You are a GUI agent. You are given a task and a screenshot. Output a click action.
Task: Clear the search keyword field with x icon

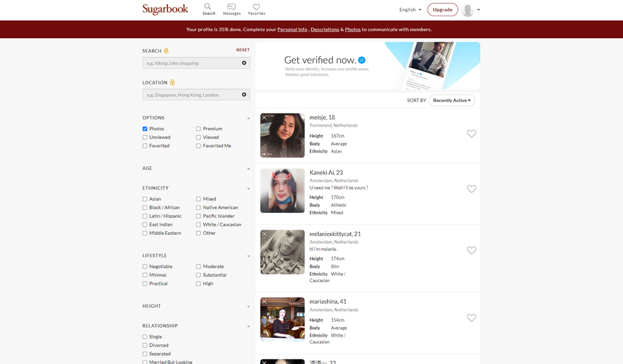[x=244, y=63]
